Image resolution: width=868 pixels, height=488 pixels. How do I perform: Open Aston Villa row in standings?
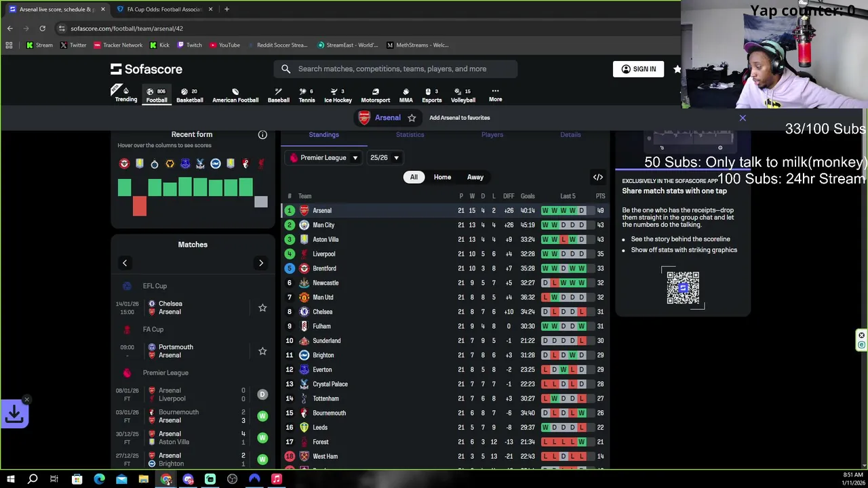point(445,239)
